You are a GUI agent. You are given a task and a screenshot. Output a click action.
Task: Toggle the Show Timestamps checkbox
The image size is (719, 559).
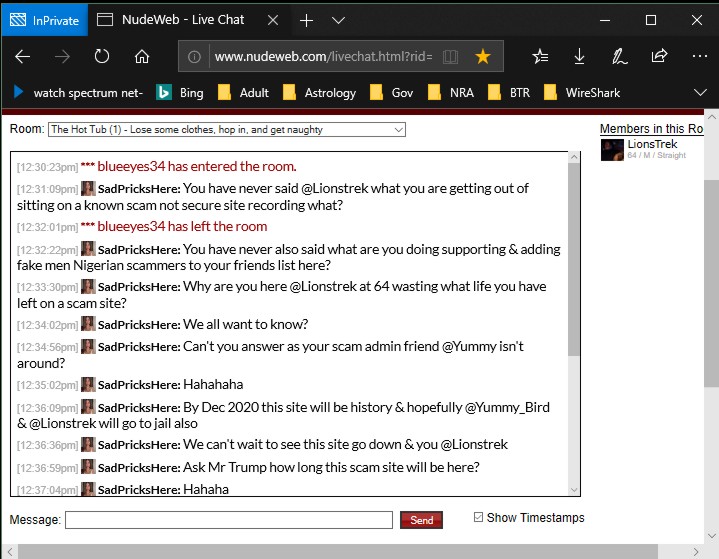click(478, 517)
